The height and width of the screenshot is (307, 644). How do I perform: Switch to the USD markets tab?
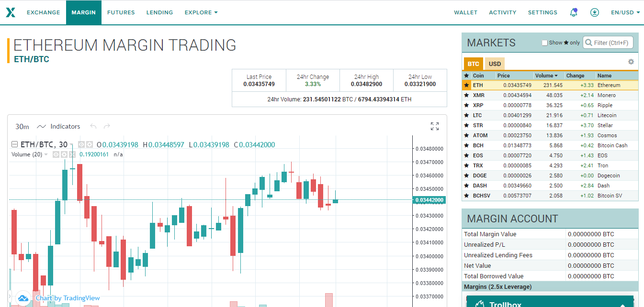point(495,64)
